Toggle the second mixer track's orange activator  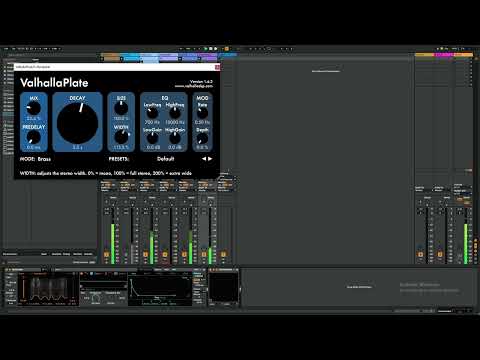[145, 254]
